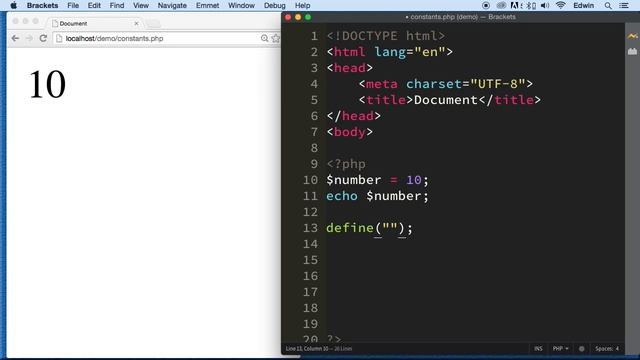Open the Find menu
The width and height of the screenshot is (640, 360).
click(x=117, y=6)
